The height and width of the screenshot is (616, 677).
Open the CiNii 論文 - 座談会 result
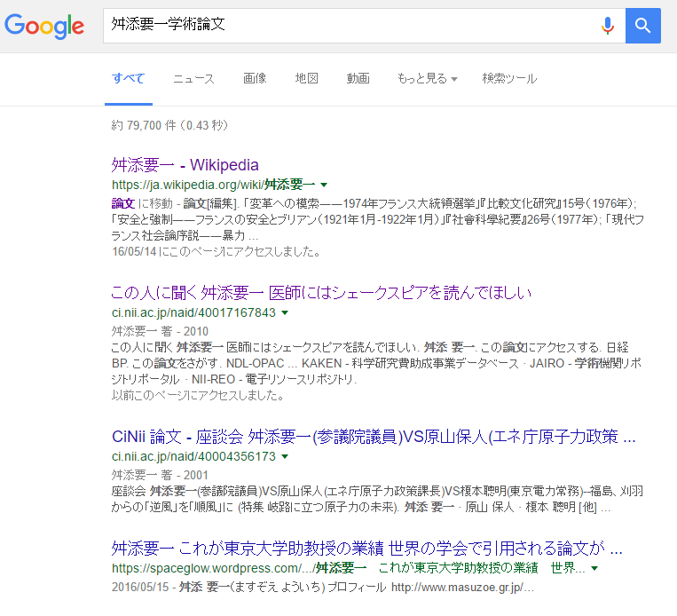coord(374,438)
